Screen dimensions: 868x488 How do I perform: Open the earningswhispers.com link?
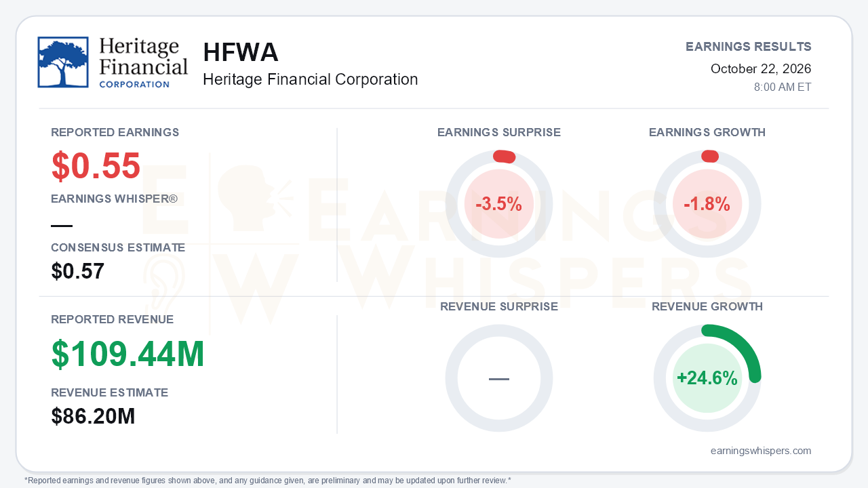tap(761, 451)
